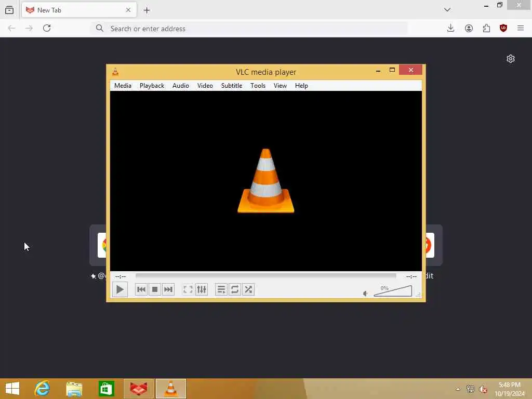Select the New Tab browser tab
The image size is (532, 399).
coord(79,10)
